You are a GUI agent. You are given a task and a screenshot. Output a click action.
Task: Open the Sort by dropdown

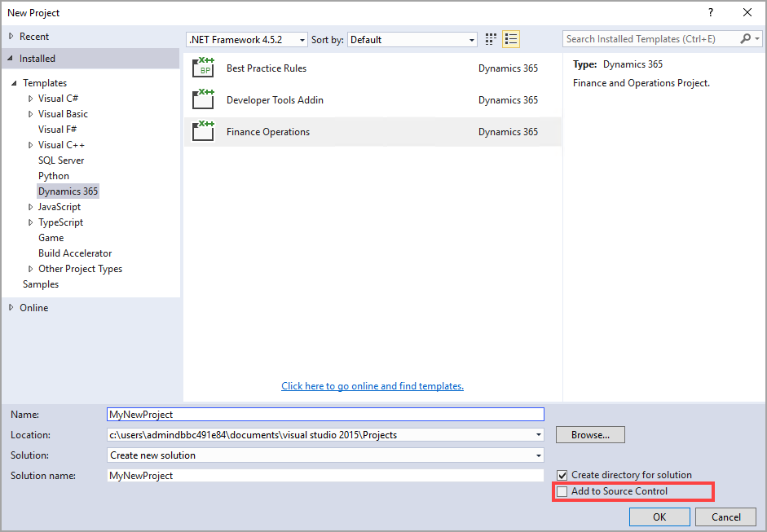click(412, 40)
